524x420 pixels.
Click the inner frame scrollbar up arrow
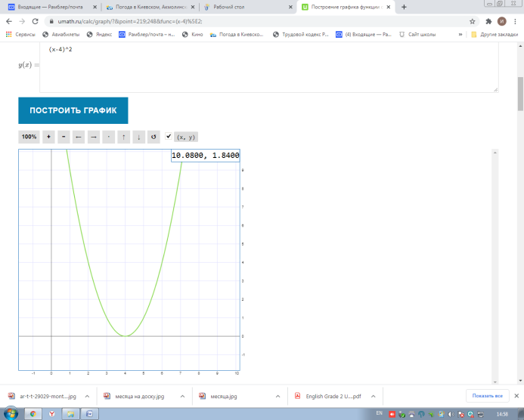tap(495, 153)
